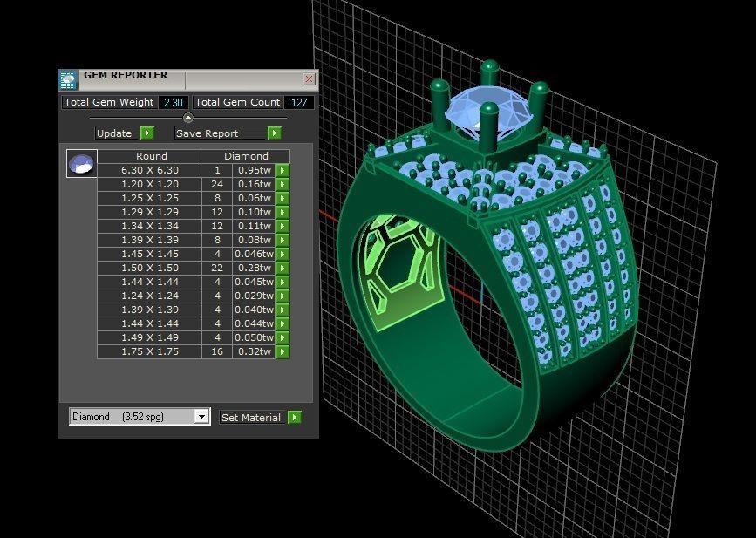Image resolution: width=756 pixels, height=538 pixels.
Task: Select the 1.20 X 1.20 size cell
Action: coord(149,184)
